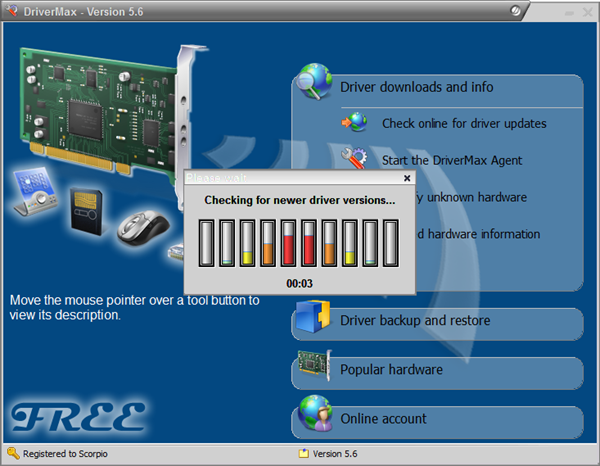The image size is (600, 466).
Task: Click the Driver backup and restore icon
Action: point(314,322)
